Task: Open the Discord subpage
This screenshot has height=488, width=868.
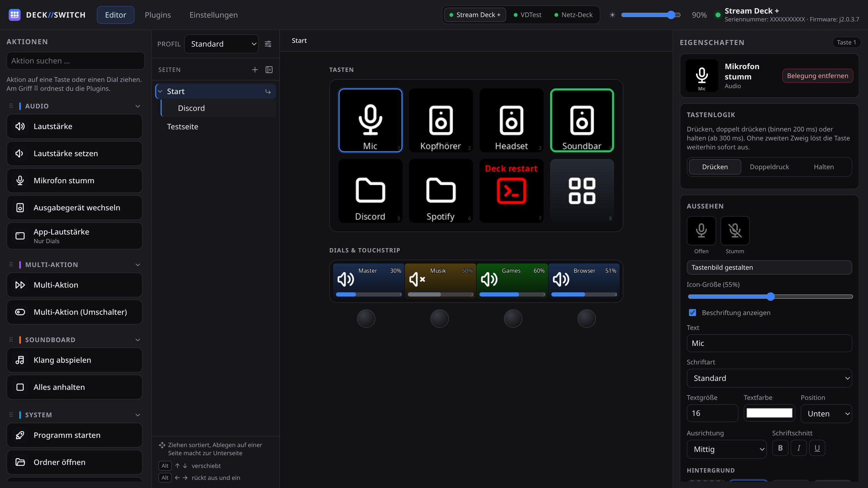Action: coord(219,108)
